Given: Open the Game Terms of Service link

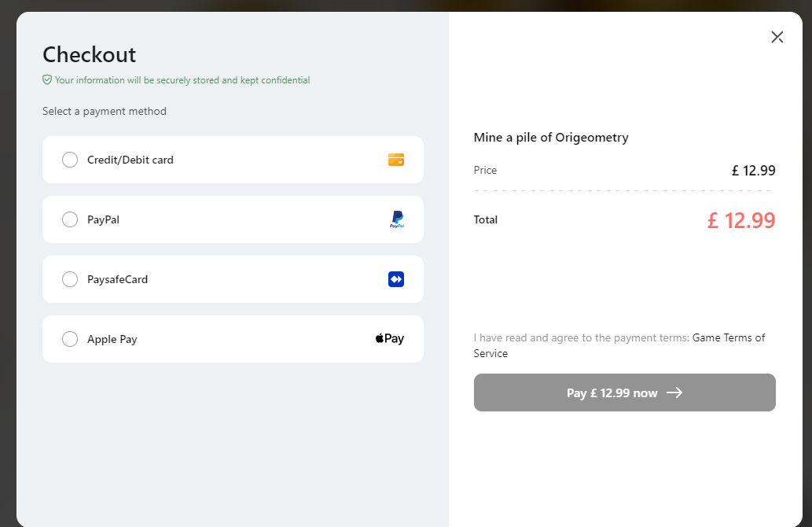Looking at the screenshot, I should (x=619, y=345).
